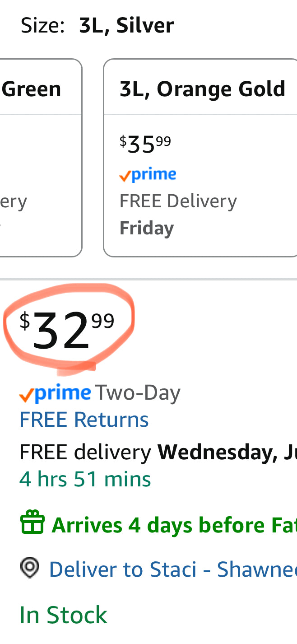Tap the In Stock status text
The height and width of the screenshot is (644, 297).
[x=63, y=615]
